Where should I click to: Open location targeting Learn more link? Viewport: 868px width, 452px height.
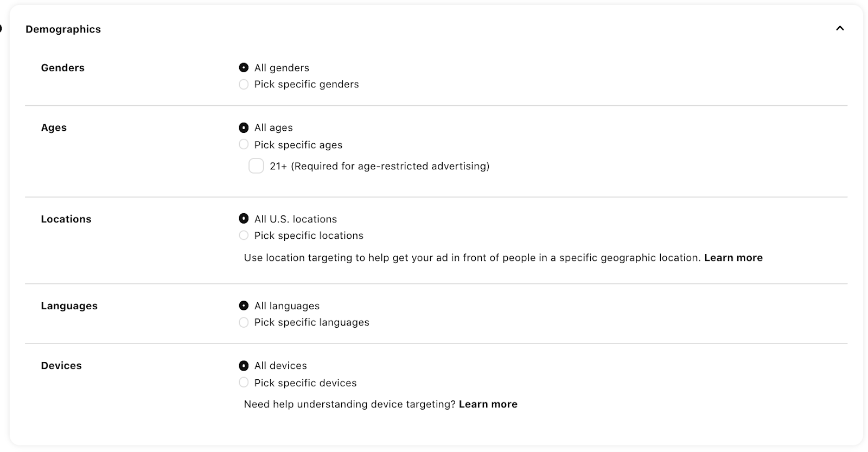point(733,258)
